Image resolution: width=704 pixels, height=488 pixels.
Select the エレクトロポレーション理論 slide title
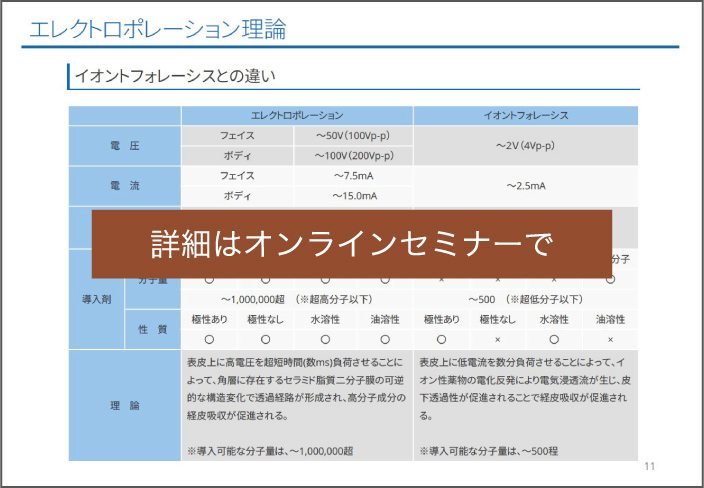[x=158, y=28]
